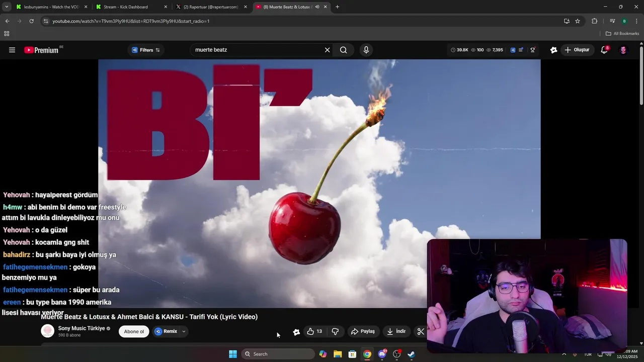This screenshot has height=362, width=644.
Task: Open the trophy icon in stats bar
Action: [532, 50]
